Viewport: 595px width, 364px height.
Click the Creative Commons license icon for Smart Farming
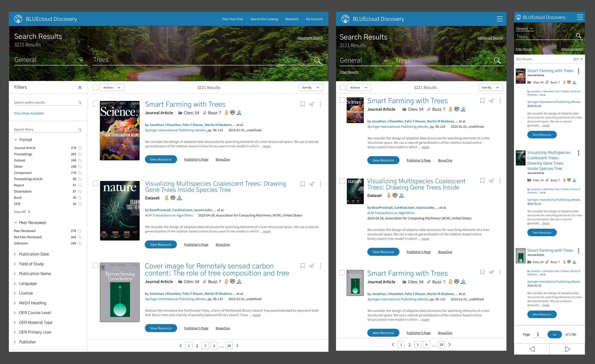click(233, 113)
